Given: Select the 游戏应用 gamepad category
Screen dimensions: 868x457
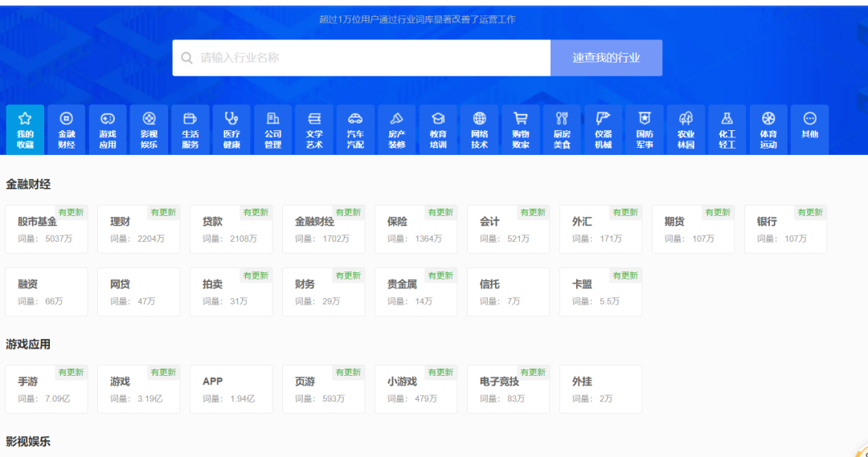Looking at the screenshot, I should click(x=108, y=129).
